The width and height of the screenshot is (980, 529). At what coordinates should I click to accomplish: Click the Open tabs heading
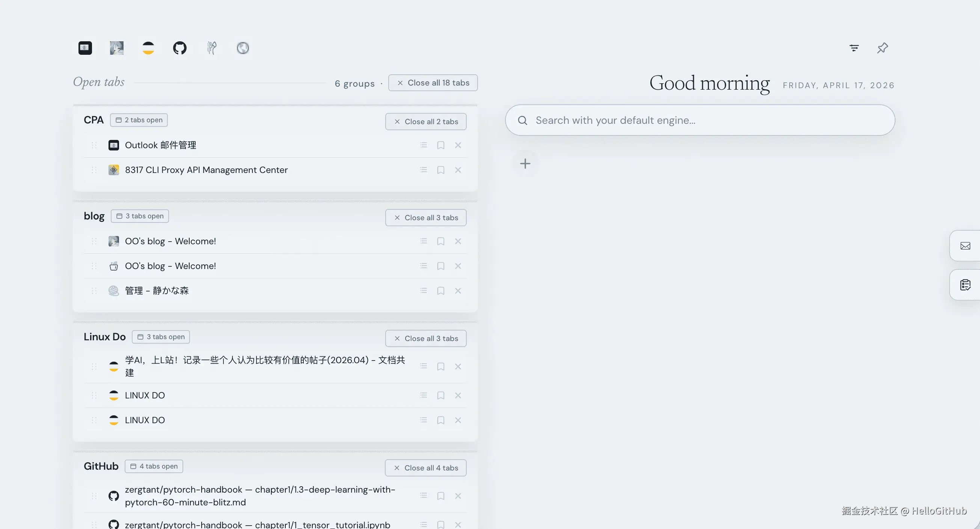point(99,82)
